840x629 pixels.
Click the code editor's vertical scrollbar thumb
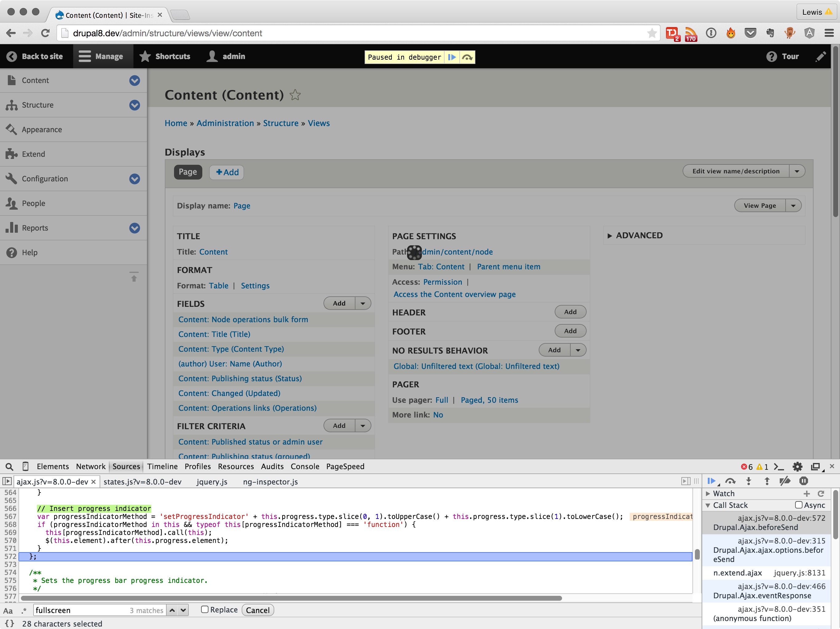(x=697, y=554)
